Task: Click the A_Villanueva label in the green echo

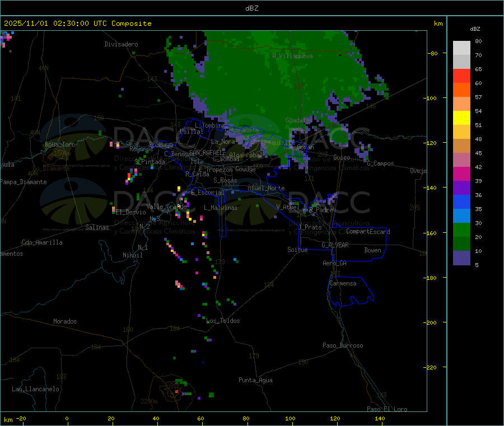Action: [292, 56]
